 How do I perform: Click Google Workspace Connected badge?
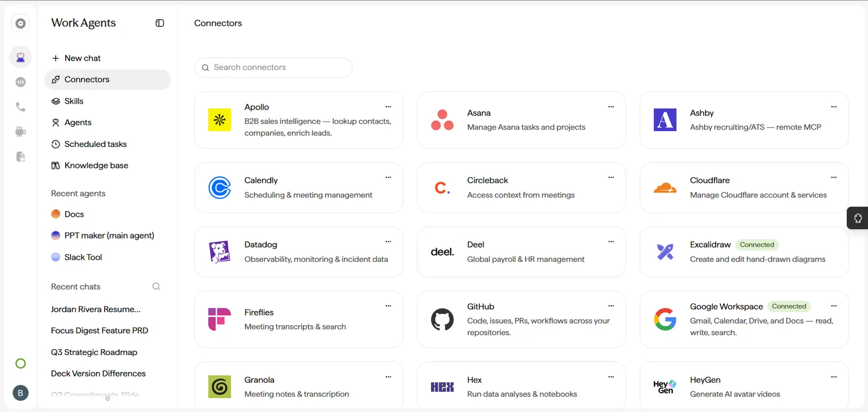pyautogui.click(x=789, y=306)
